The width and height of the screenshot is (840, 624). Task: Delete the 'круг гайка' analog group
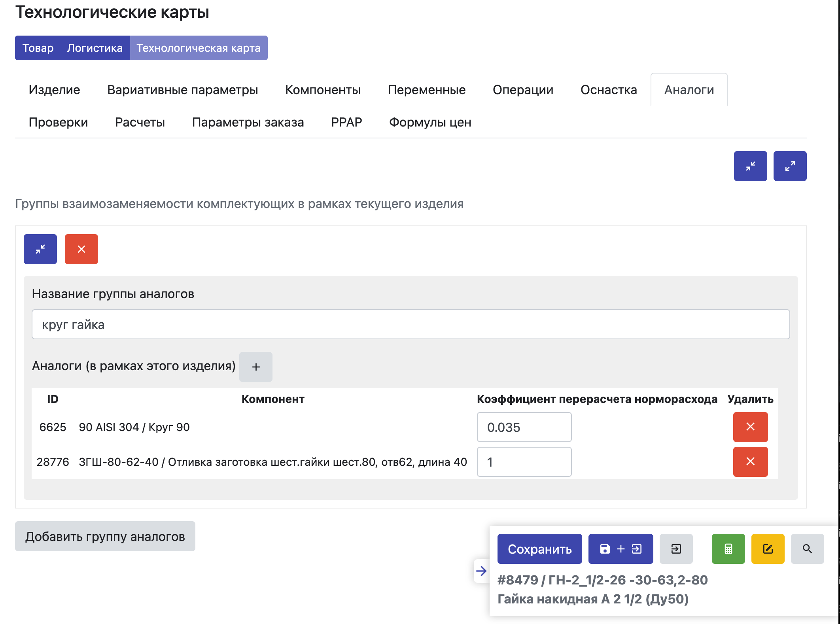[81, 249]
